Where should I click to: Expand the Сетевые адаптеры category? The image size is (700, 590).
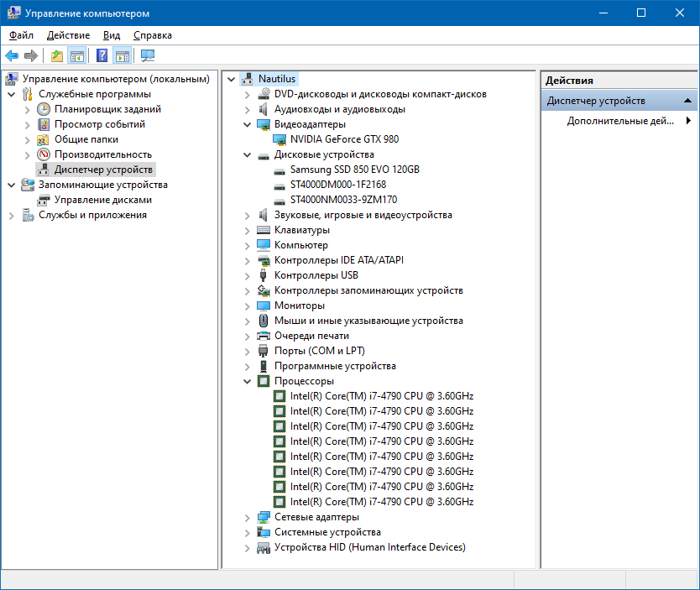click(247, 517)
